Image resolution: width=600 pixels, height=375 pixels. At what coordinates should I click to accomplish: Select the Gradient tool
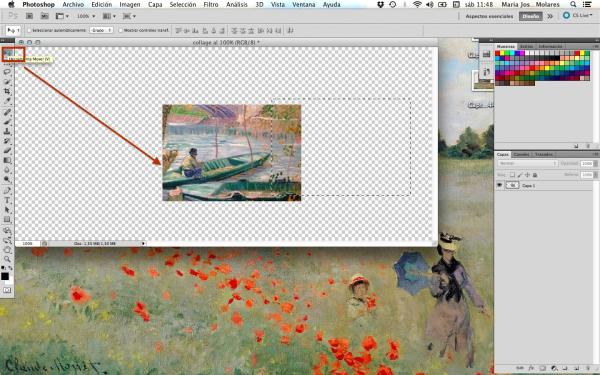click(7, 160)
